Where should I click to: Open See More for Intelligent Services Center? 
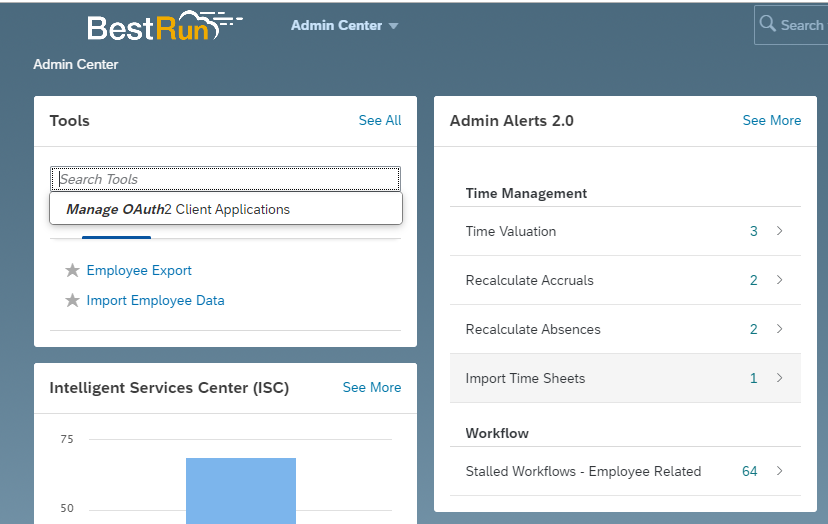[371, 388]
